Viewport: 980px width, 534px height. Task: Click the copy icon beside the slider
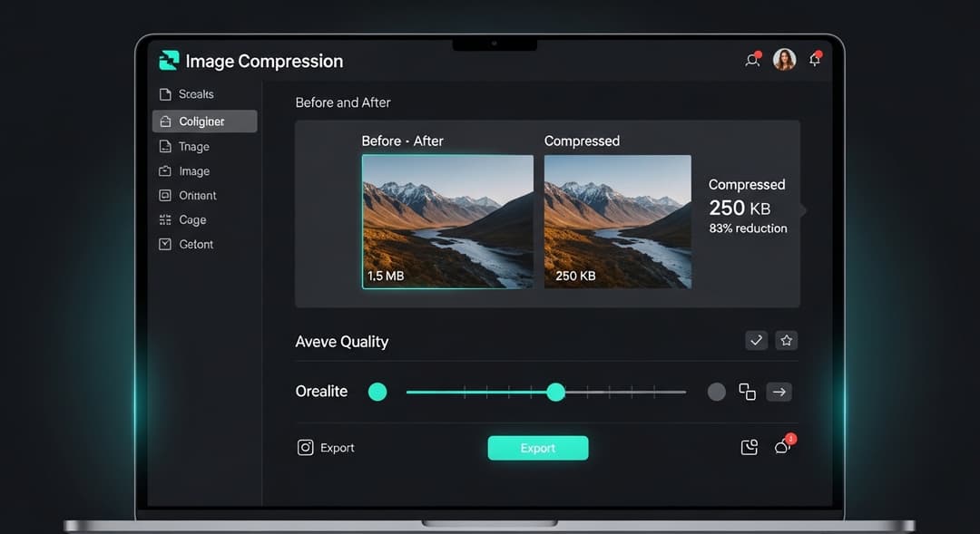(748, 392)
